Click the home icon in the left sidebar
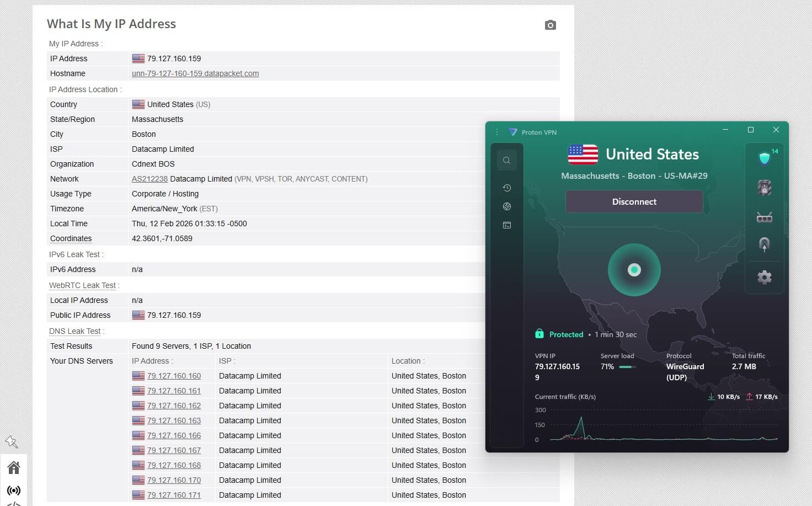 pos(14,466)
